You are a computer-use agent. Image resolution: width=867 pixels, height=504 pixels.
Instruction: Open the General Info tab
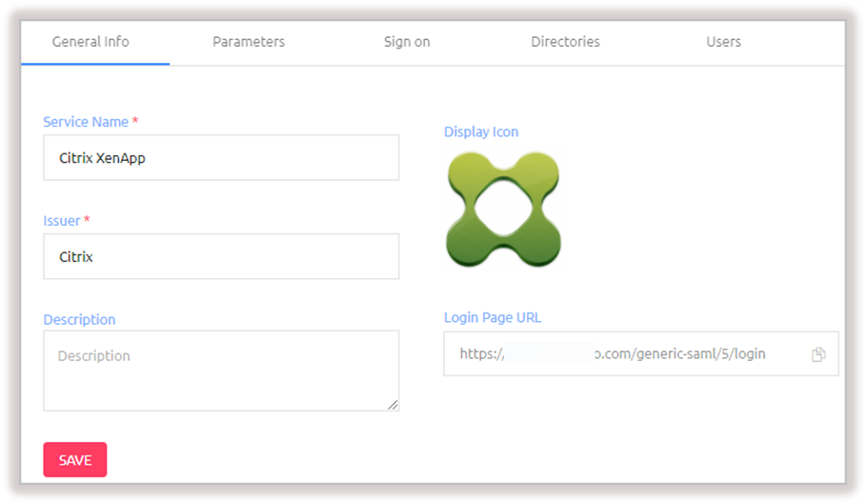pos(91,42)
